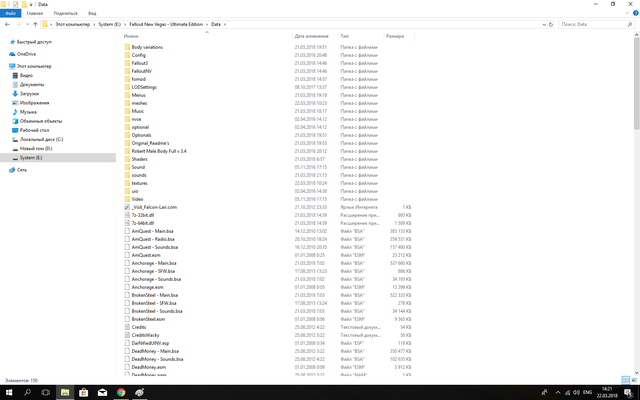Select the Fallout3 folder icon
640x400 pixels.
127,63
